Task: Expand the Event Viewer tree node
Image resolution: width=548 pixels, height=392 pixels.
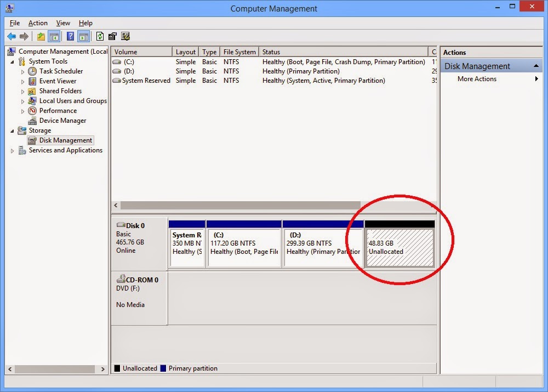Action: tap(22, 82)
